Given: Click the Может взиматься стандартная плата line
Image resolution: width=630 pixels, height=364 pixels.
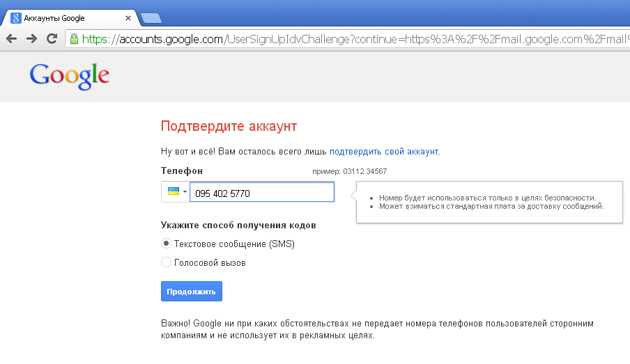Looking at the screenshot, I should [491, 206].
